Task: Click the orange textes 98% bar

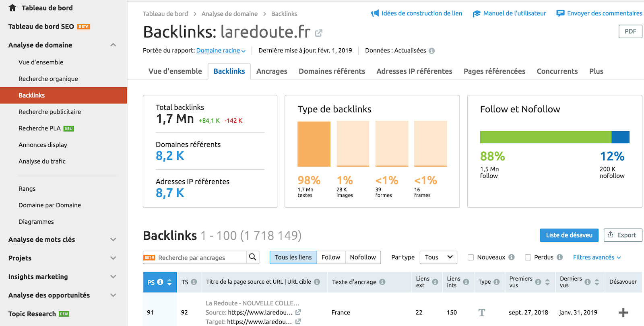Action: [314, 144]
